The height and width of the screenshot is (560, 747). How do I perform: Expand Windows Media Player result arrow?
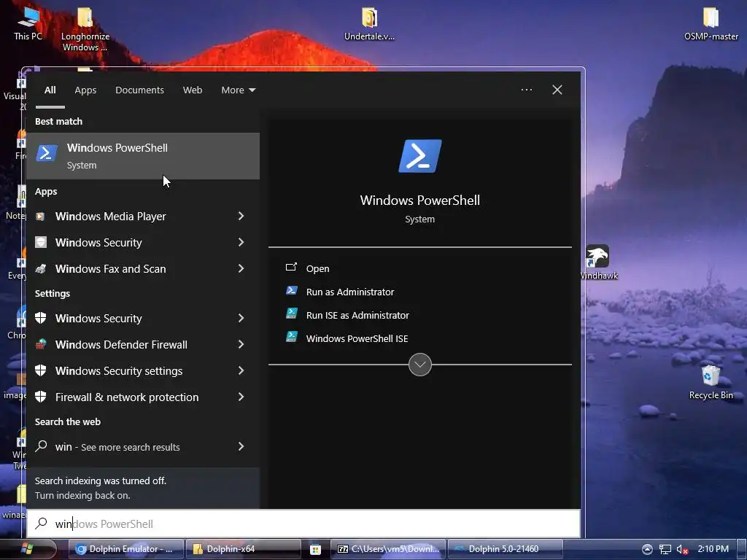click(x=241, y=216)
